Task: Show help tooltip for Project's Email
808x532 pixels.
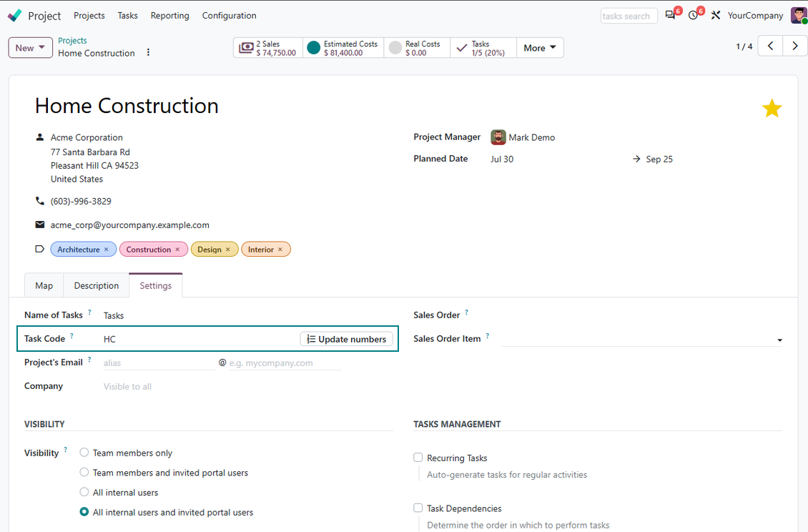Action: [x=89, y=360]
